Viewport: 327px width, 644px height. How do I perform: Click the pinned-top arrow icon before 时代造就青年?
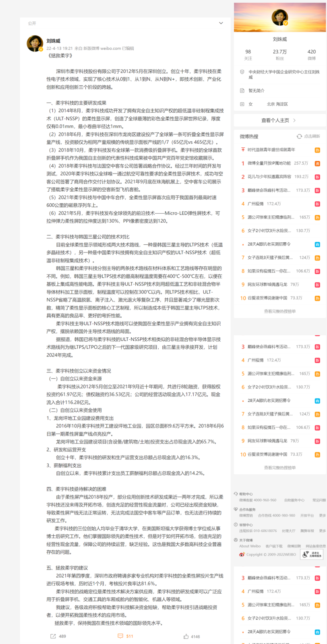pyautogui.click(x=243, y=150)
